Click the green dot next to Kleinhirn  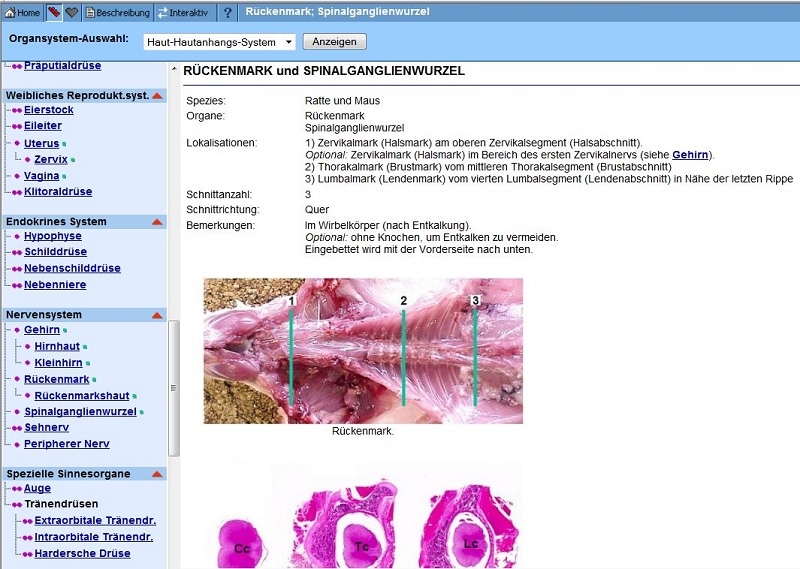tap(87, 363)
